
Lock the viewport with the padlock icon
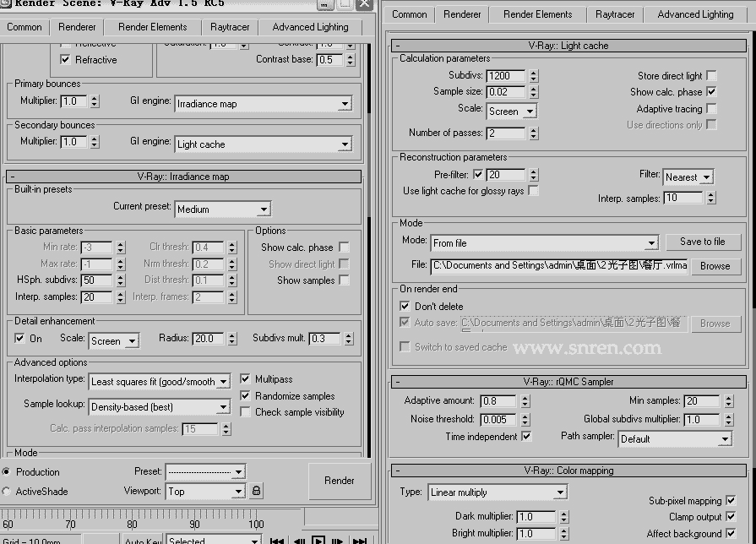(257, 491)
